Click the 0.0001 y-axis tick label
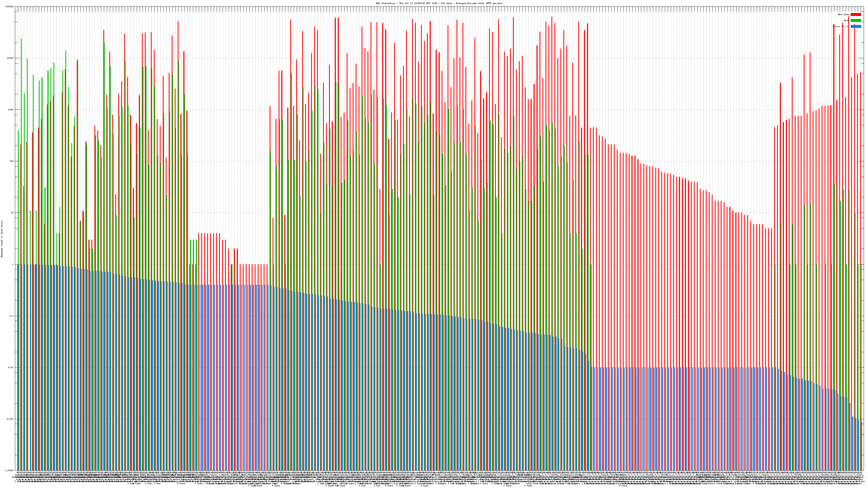 coord(10,470)
